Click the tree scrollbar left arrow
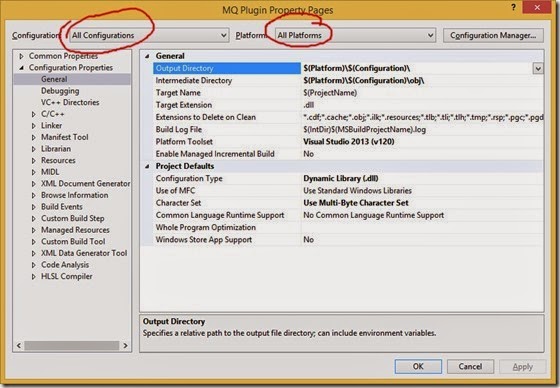 coord(19,345)
